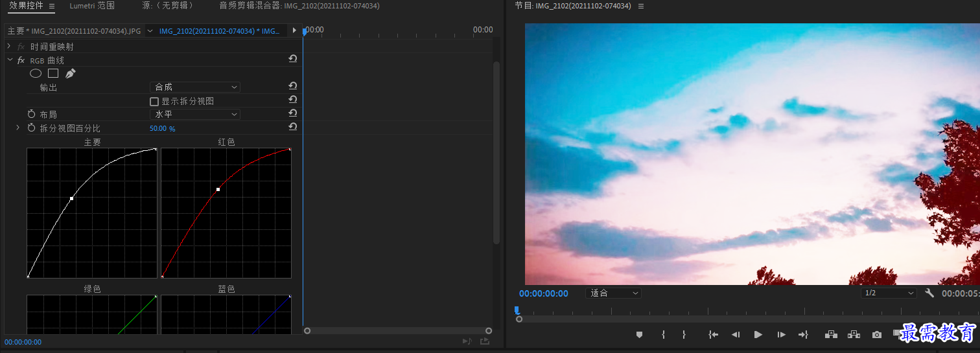Reset the 拆分视图百分比 parameter
Screen dimensions: 980x353
coord(293,127)
